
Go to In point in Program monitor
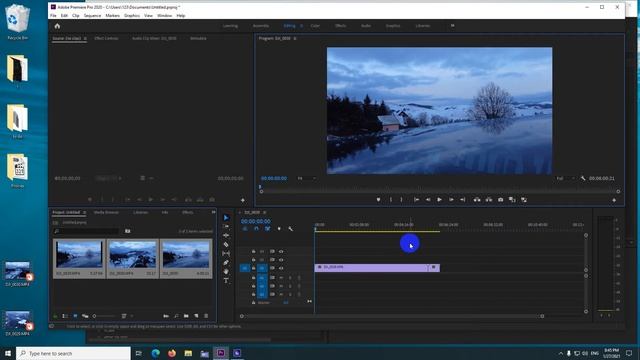click(x=416, y=200)
